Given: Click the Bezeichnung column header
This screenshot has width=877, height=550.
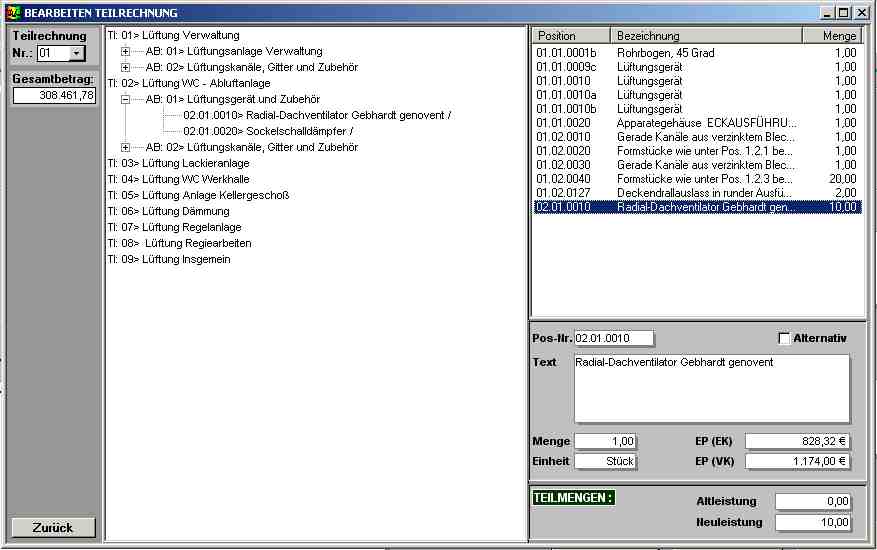Looking at the screenshot, I should pos(706,35).
